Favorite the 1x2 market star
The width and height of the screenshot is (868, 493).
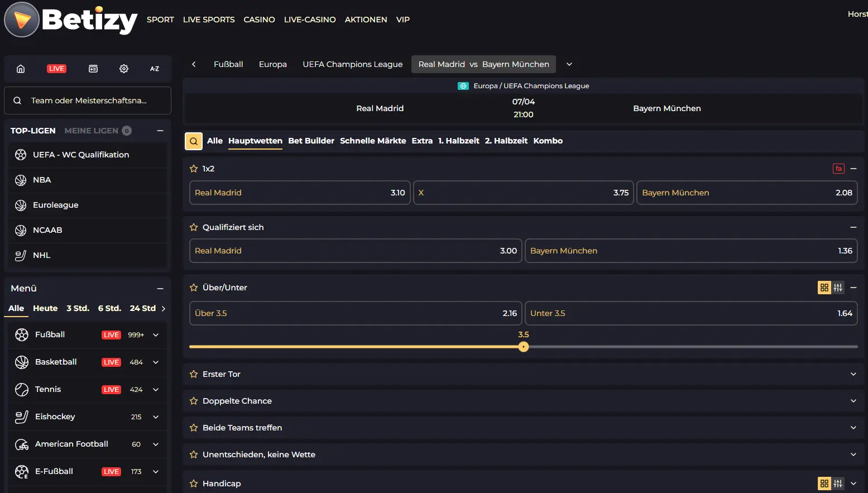click(194, 169)
